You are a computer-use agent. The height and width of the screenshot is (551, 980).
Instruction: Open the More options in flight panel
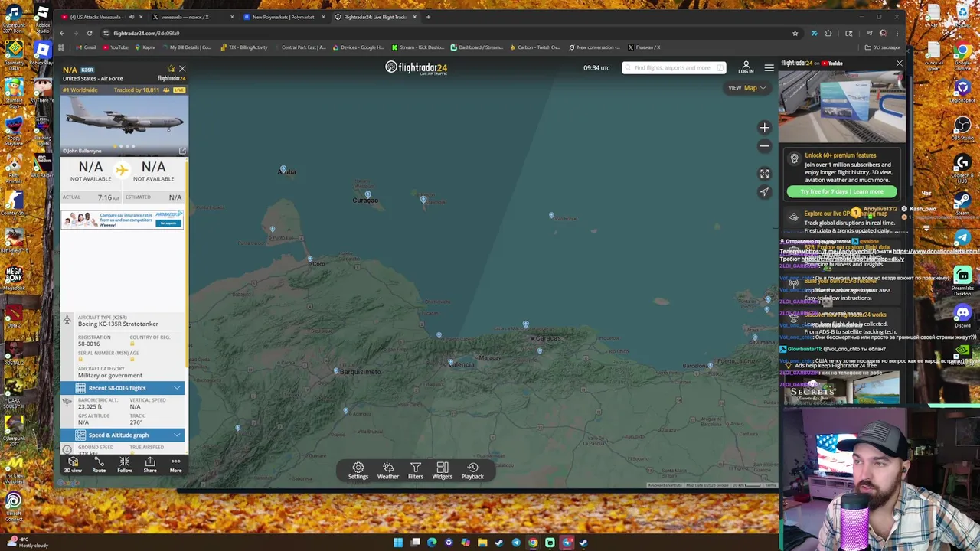click(x=175, y=465)
